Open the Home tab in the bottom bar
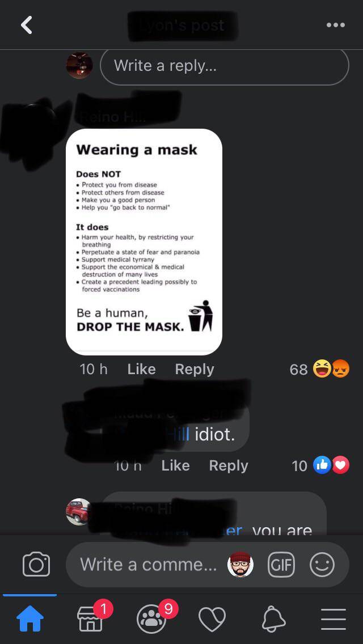The width and height of the screenshot is (363, 644). [x=29, y=619]
